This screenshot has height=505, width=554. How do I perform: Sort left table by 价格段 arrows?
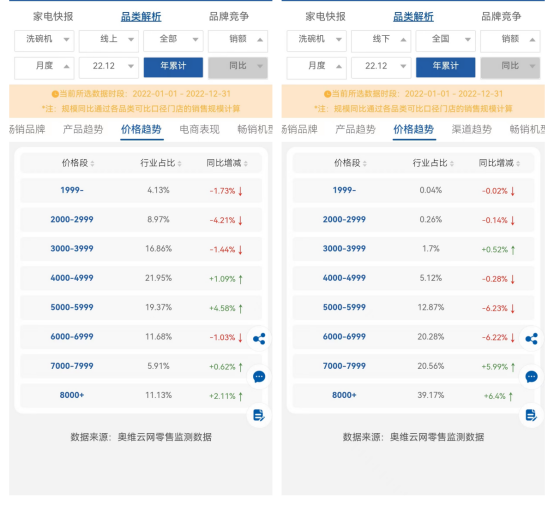92,163
